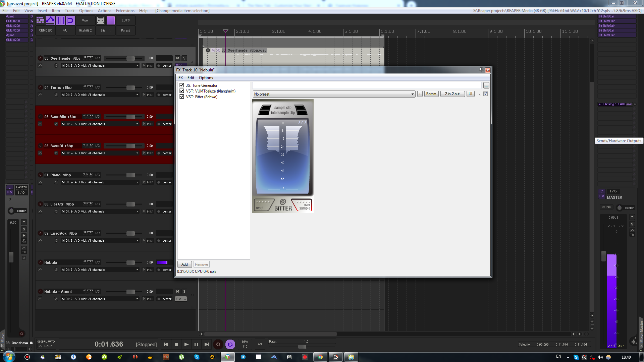Open master mixer settings sliders icon

click(x=634, y=342)
